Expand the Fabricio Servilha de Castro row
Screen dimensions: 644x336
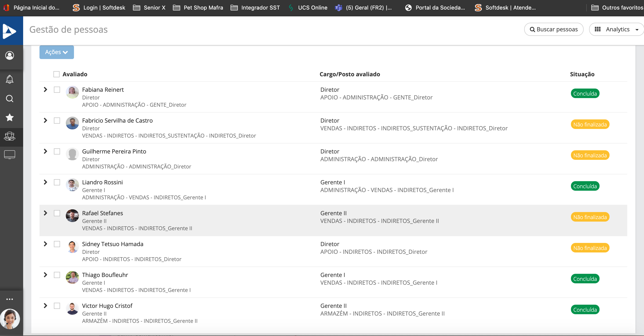pos(45,121)
